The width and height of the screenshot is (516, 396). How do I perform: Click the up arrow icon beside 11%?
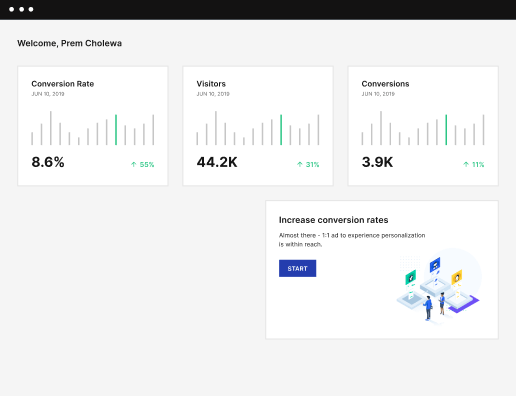coord(466,164)
